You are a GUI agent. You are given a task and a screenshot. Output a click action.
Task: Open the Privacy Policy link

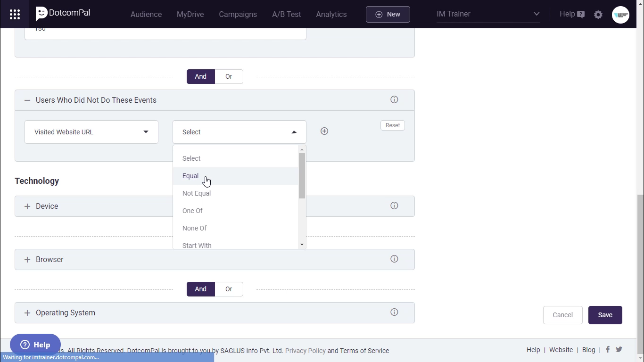coord(305,351)
